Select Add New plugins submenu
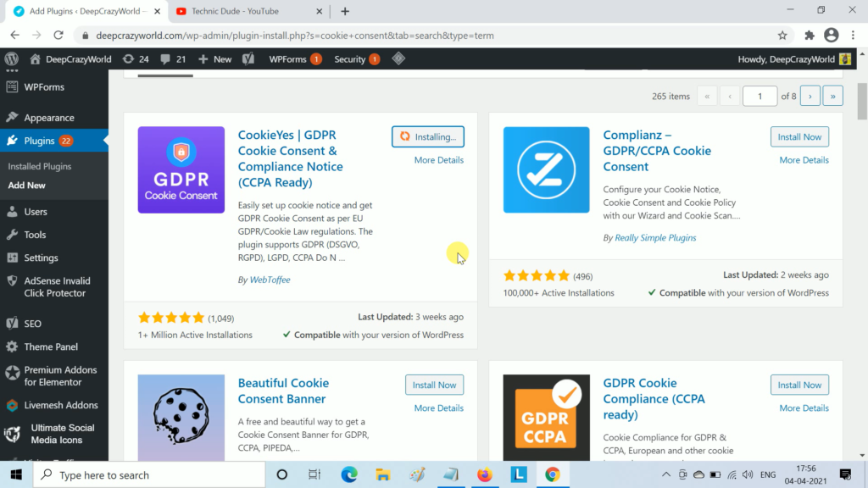 pyautogui.click(x=26, y=186)
